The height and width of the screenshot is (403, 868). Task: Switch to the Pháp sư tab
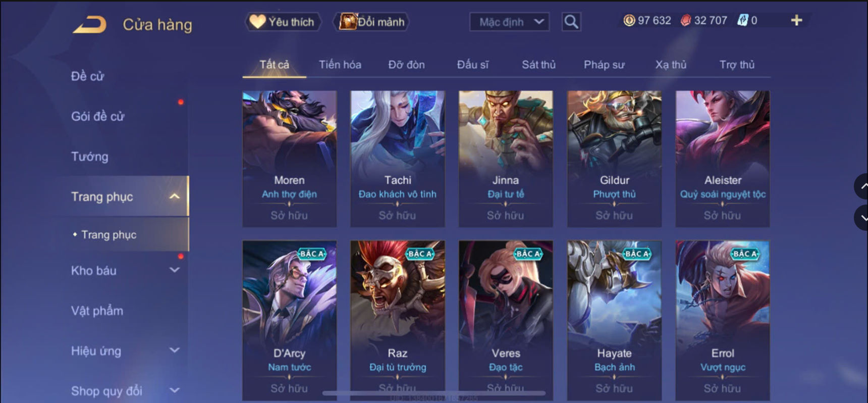(604, 65)
